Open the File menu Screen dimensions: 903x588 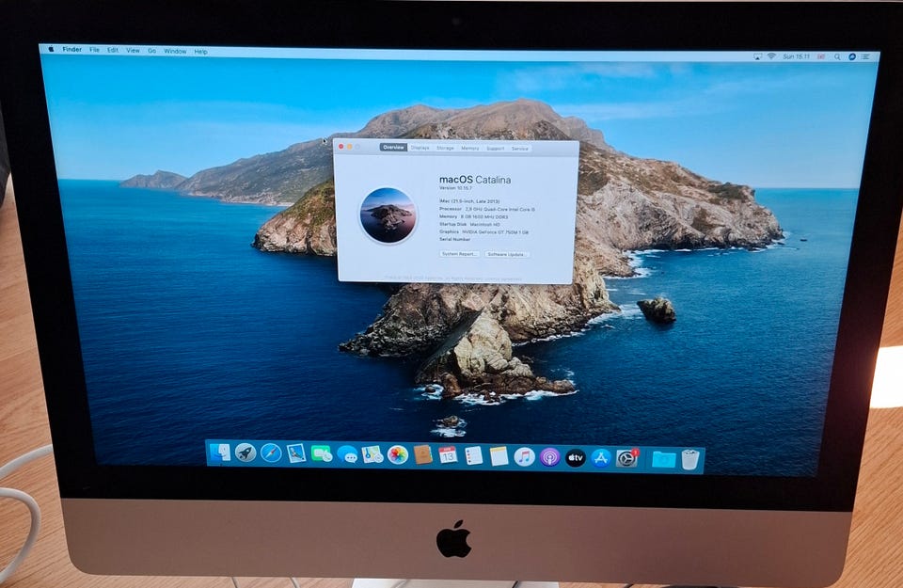(94, 50)
